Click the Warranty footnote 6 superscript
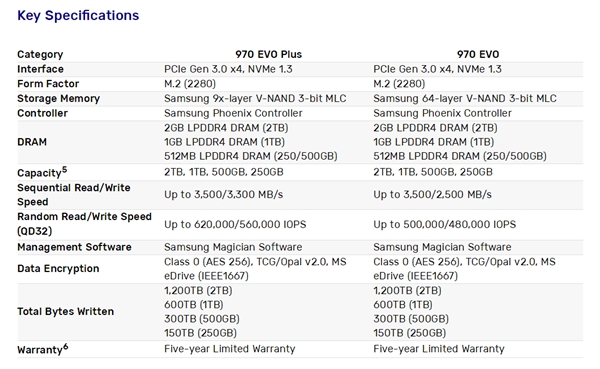The height and width of the screenshot is (369, 600). click(x=65, y=346)
